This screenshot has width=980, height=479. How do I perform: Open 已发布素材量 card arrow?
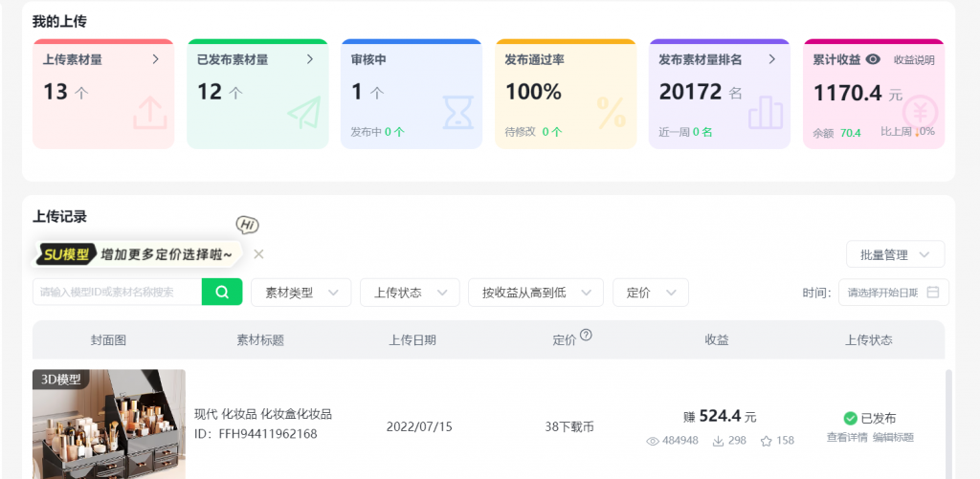pyautogui.click(x=310, y=59)
